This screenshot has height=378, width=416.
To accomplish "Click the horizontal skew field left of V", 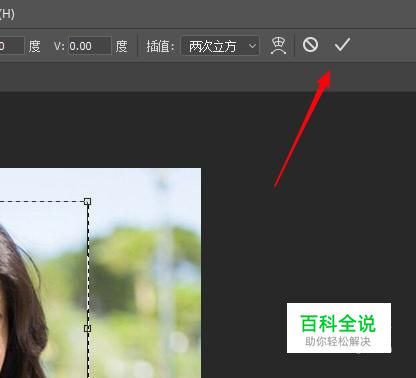I will pos(12,46).
